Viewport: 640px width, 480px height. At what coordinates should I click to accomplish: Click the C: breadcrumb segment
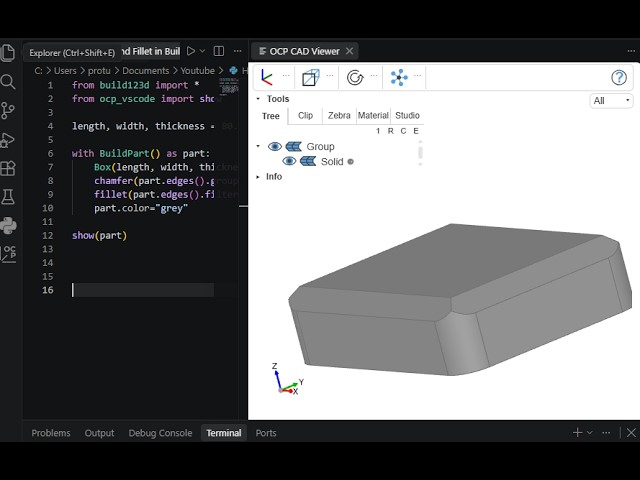(38, 71)
